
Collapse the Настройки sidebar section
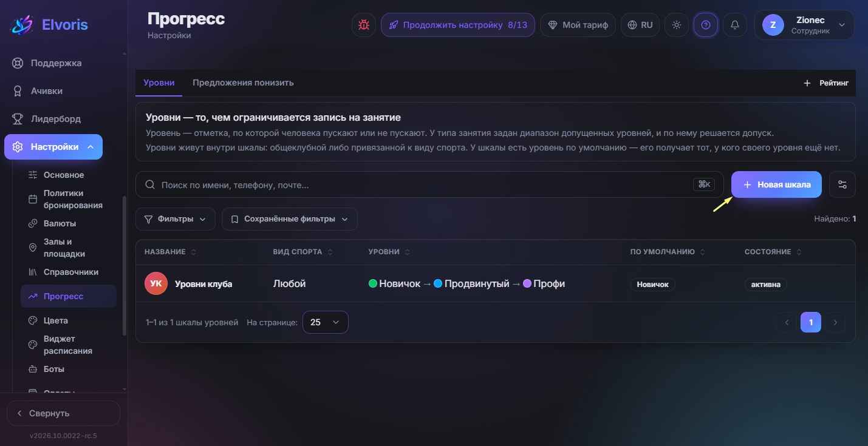point(53,147)
